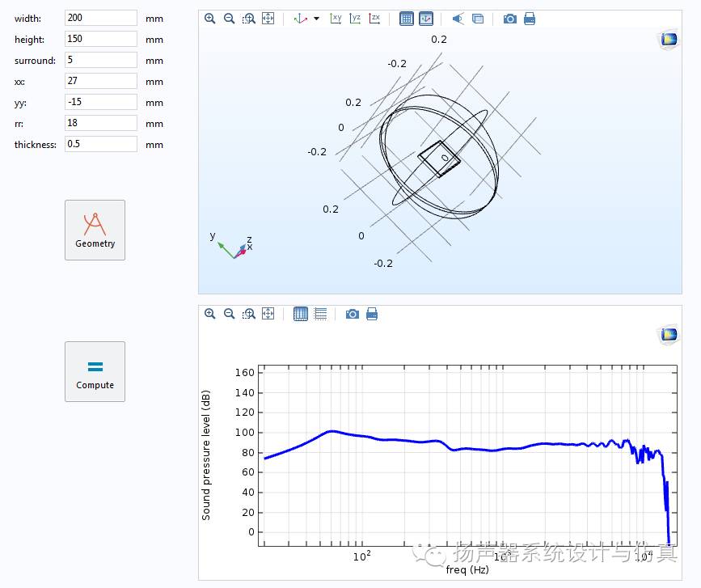
Task: Switch 3D view to the yz plane
Action: 355,19
